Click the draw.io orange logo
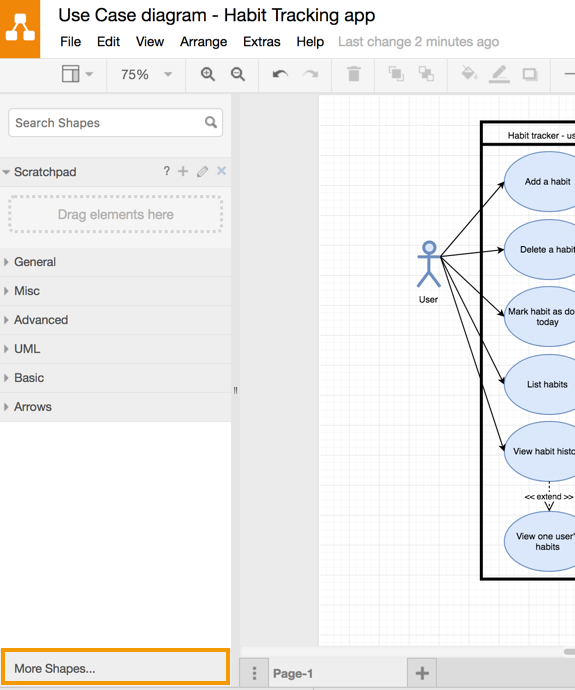The width and height of the screenshot is (575, 690). [x=20, y=29]
